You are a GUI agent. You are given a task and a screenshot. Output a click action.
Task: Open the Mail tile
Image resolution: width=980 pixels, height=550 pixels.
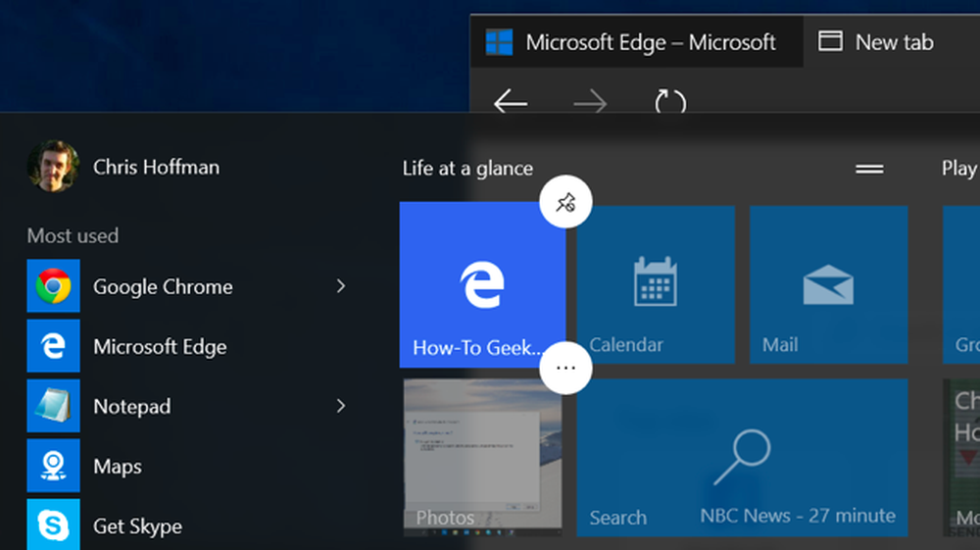click(x=828, y=284)
